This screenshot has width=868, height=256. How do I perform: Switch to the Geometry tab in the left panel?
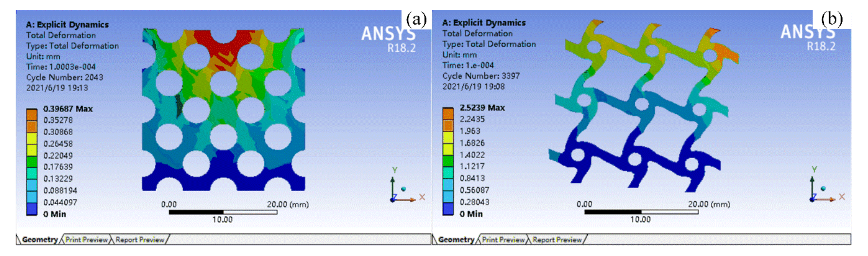click(40, 240)
